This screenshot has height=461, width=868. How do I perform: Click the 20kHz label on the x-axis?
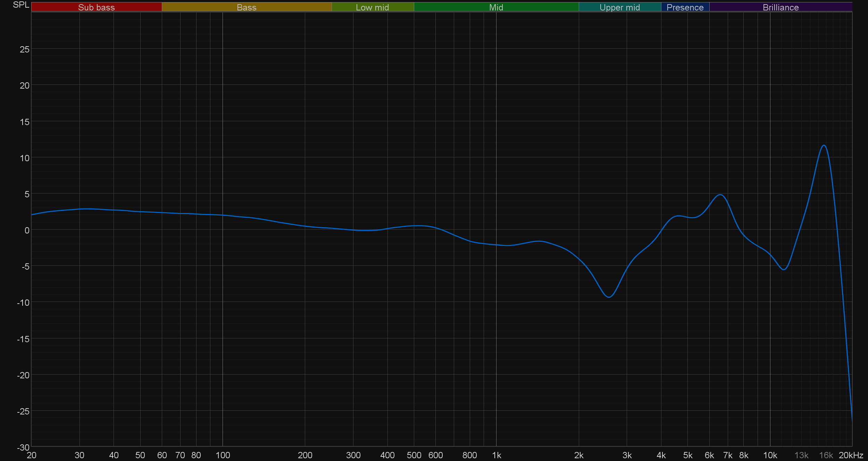click(851, 455)
